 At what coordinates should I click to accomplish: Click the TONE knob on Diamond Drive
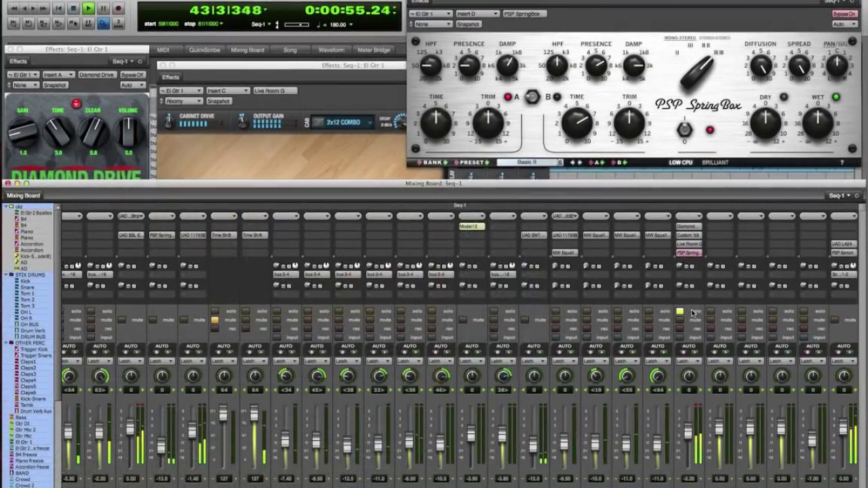pyautogui.click(x=58, y=131)
